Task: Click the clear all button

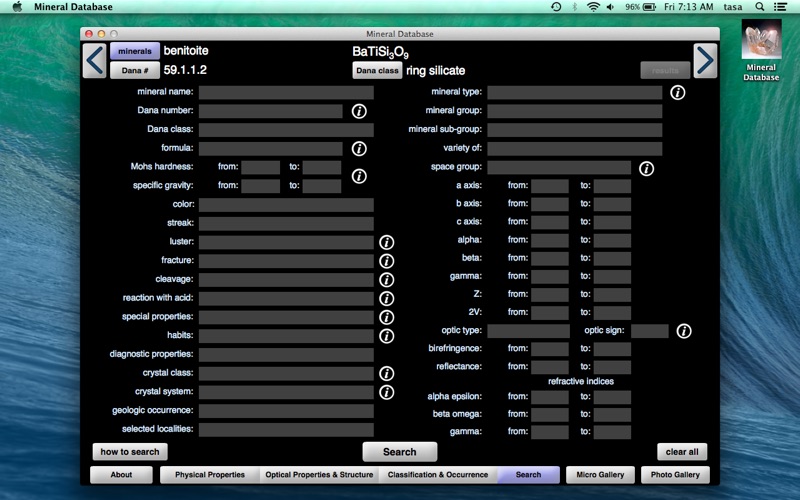Action: tap(682, 452)
